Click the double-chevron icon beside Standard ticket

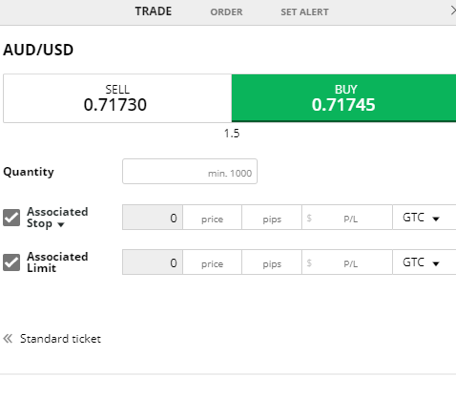pos(8,339)
